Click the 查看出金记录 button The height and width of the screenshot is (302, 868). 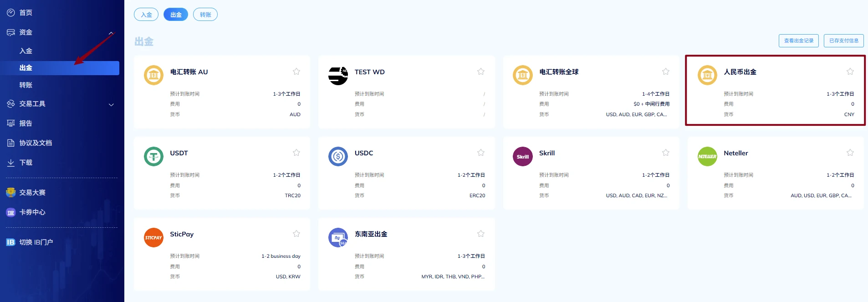click(799, 41)
